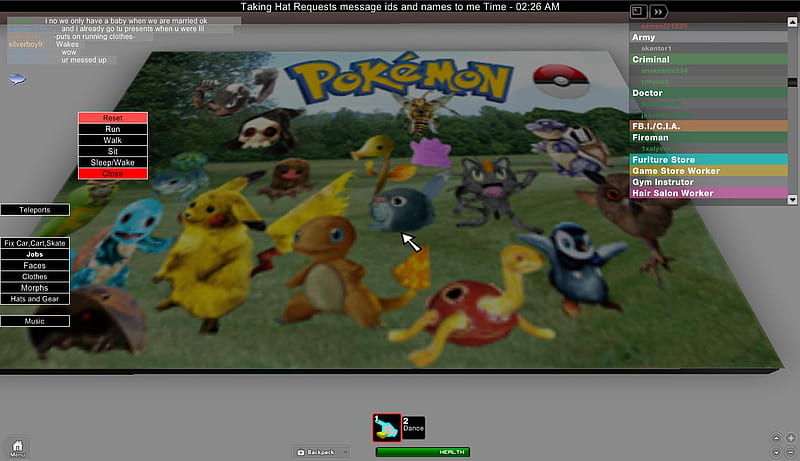
Task: Select the Furiture Store team row
Action: point(708,160)
